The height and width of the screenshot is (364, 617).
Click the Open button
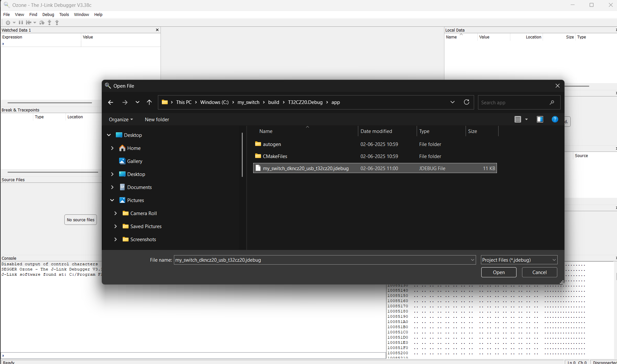click(x=499, y=272)
